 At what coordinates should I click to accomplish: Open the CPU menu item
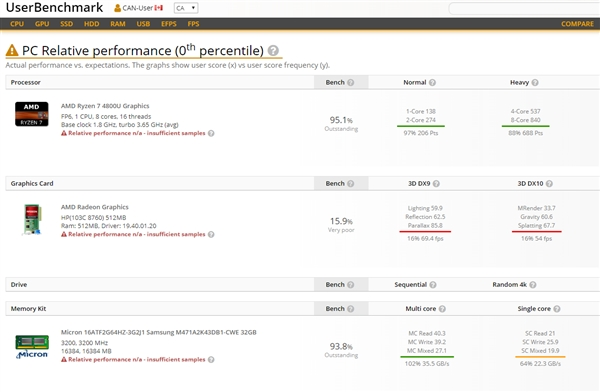(x=17, y=24)
